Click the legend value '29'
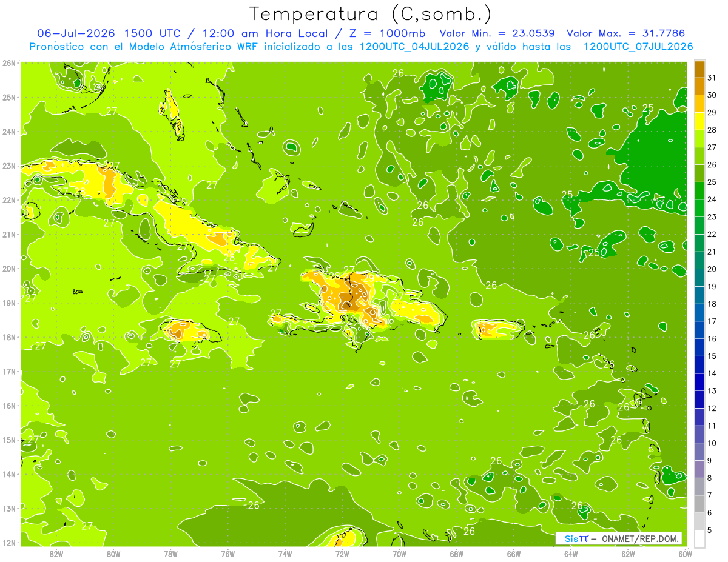The height and width of the screenshot is (562, 728). [x=712, y=113]
